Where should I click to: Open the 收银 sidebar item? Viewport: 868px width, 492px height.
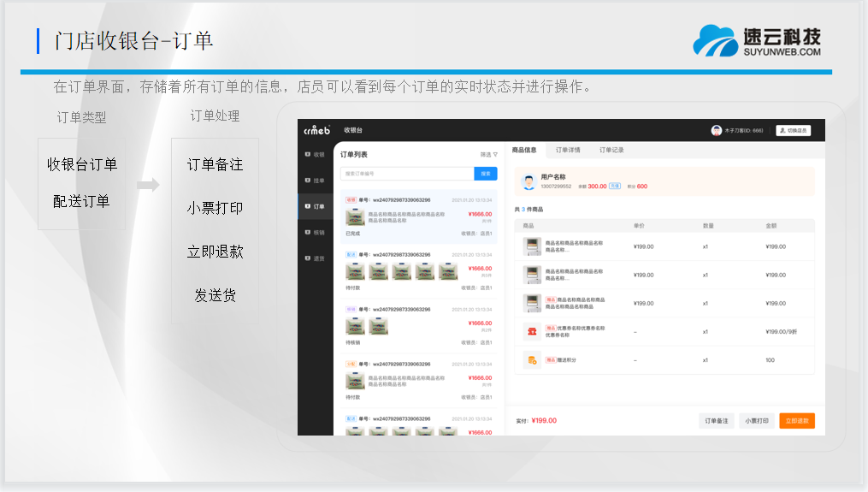pos(315,155)
